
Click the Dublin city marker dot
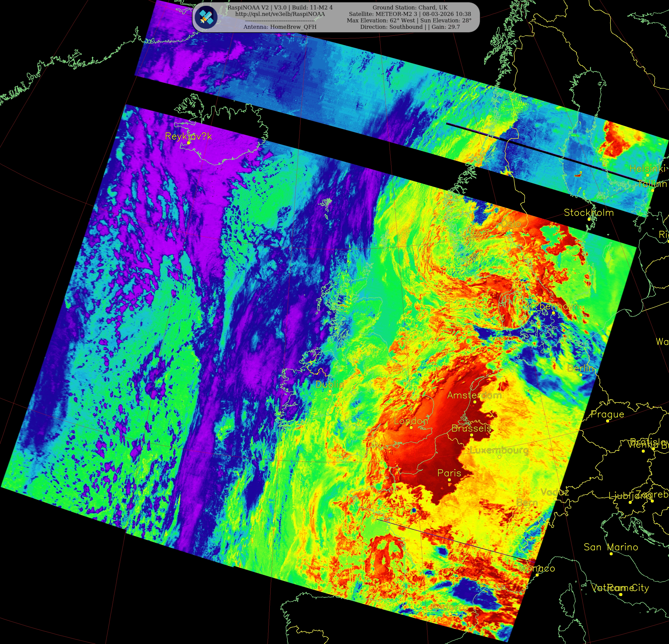(x=330, y=391)
